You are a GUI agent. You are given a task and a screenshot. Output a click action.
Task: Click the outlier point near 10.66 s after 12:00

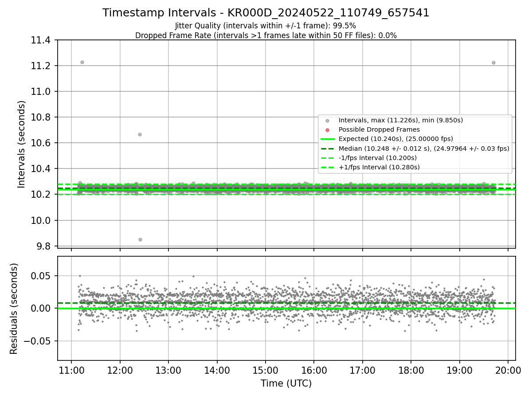140,134
